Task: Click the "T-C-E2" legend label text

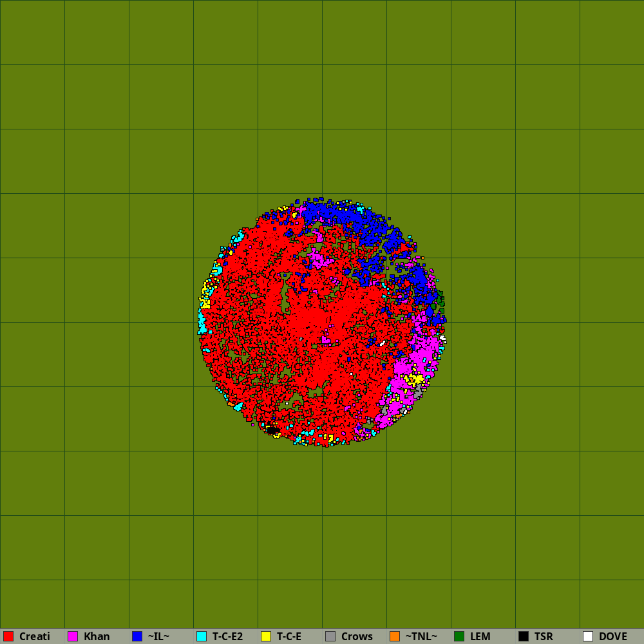Action: pos(227,636)
